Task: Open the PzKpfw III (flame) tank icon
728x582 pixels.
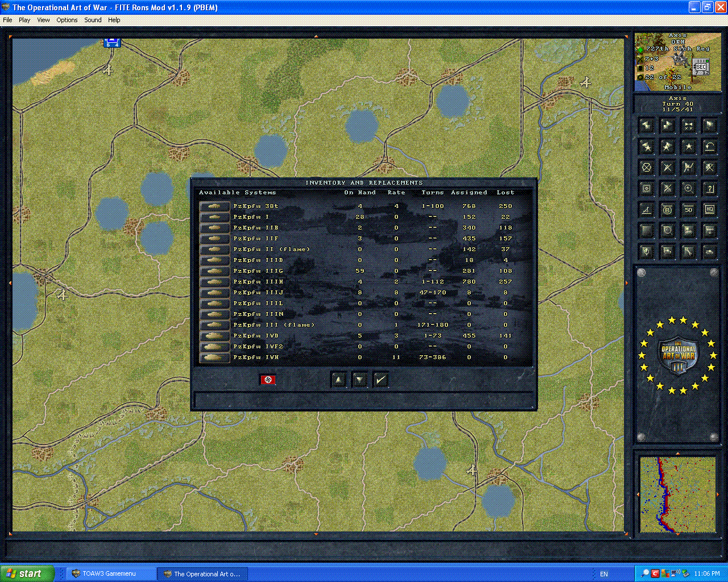Action: click(214, 325)
